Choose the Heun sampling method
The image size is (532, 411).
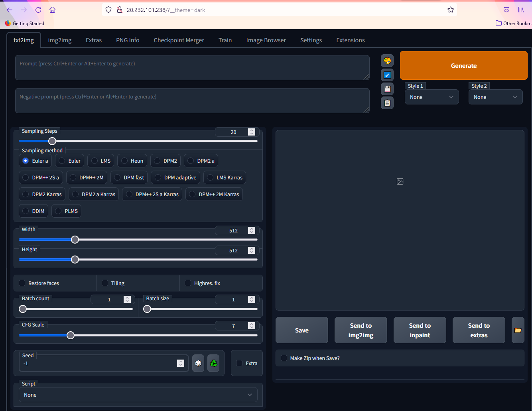point(132,161)
